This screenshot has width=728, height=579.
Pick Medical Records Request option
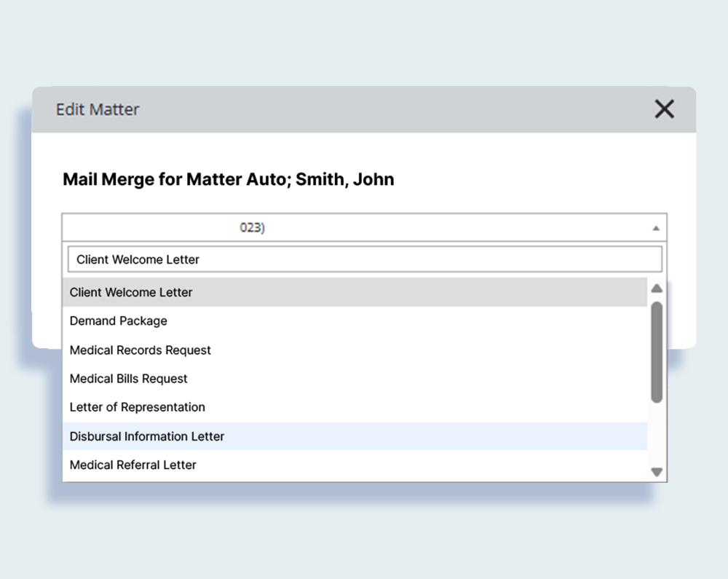click(x=140, y=350)
